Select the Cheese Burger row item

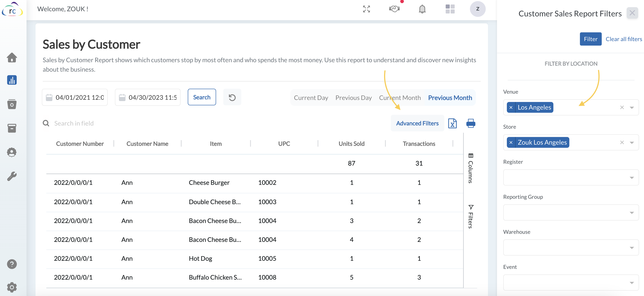(209, 183)
